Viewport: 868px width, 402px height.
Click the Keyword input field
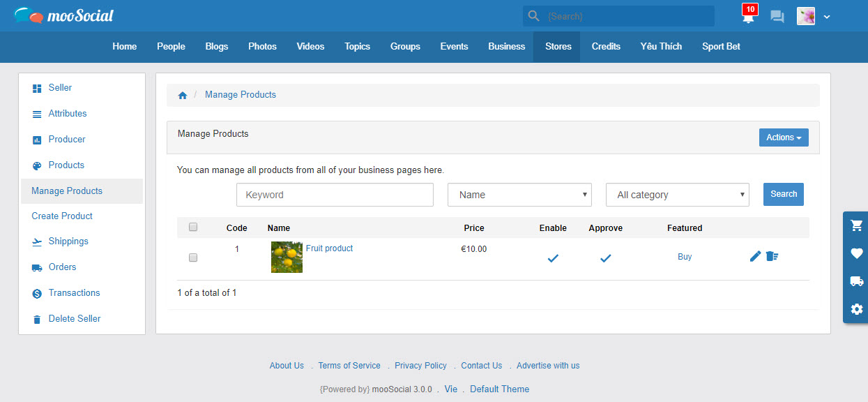tap(335, 195)
